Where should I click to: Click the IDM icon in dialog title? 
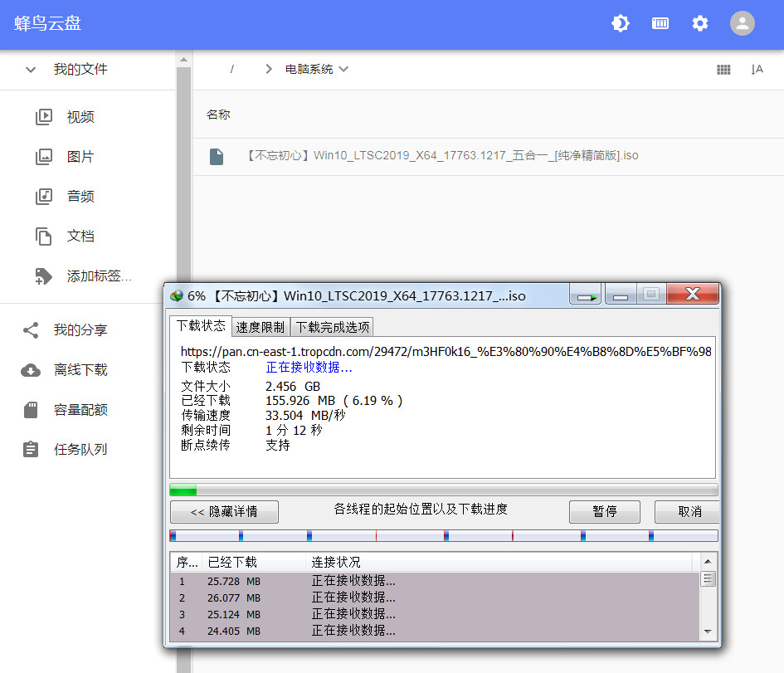click(x=177, y=296)
